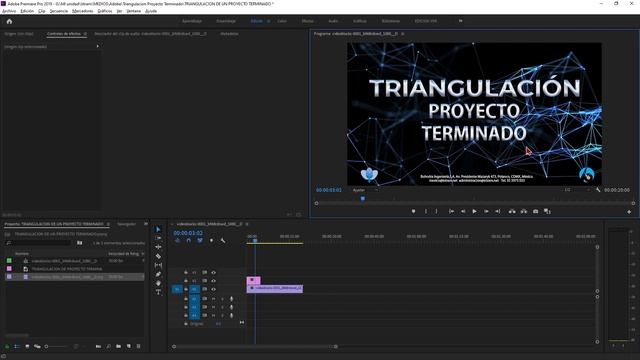
Task: Open Program monitor panel menu
Action: 402,34
